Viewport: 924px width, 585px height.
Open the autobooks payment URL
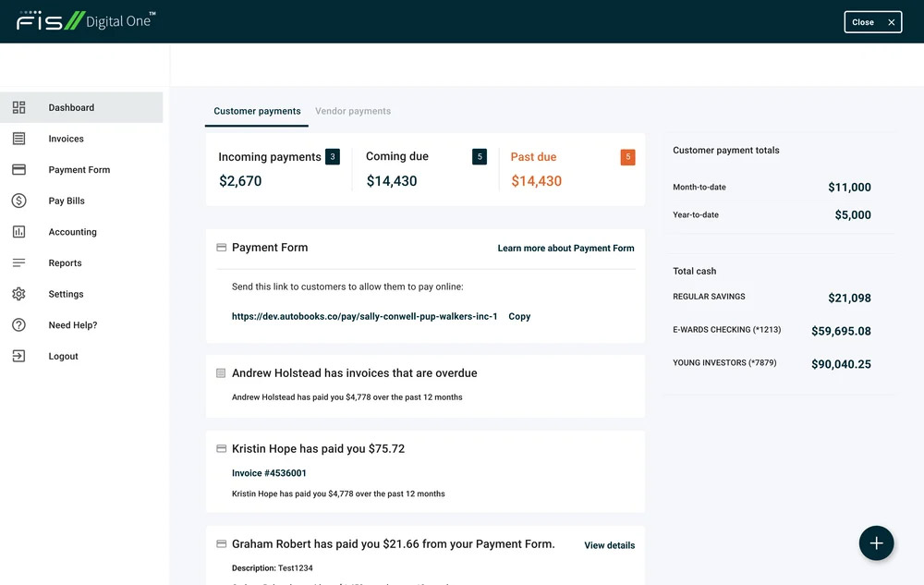pos(366,316)
